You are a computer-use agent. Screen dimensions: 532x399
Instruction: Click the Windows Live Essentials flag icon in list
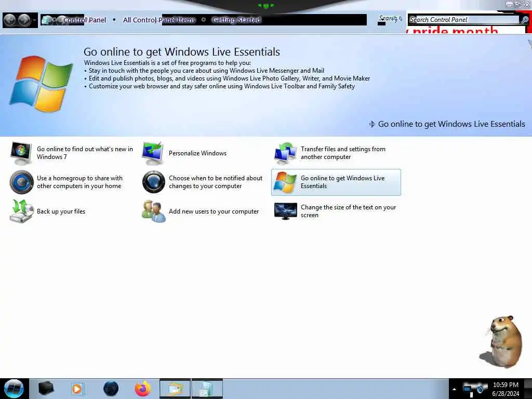click(x=285, y=182)
